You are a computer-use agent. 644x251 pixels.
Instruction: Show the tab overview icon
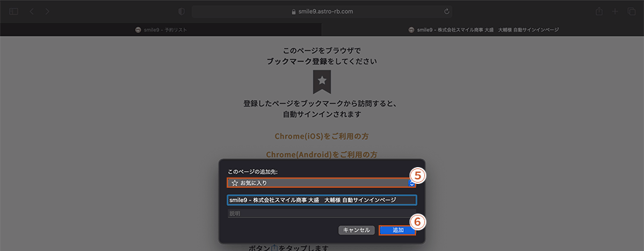coord(631,12)
